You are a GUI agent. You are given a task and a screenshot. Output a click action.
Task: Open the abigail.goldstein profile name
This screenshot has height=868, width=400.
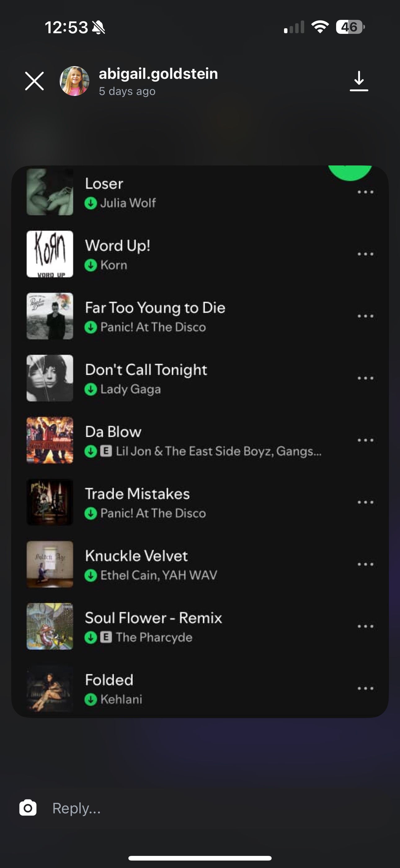point(158,74)
